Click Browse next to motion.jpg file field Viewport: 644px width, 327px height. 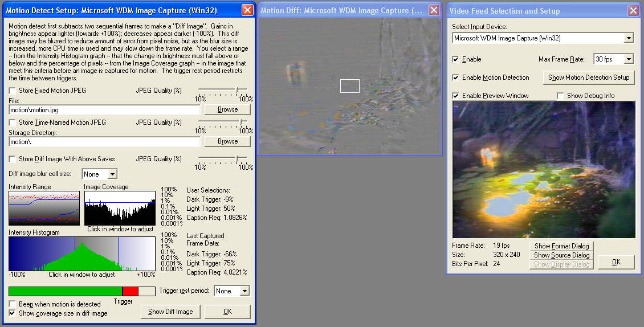227,109
